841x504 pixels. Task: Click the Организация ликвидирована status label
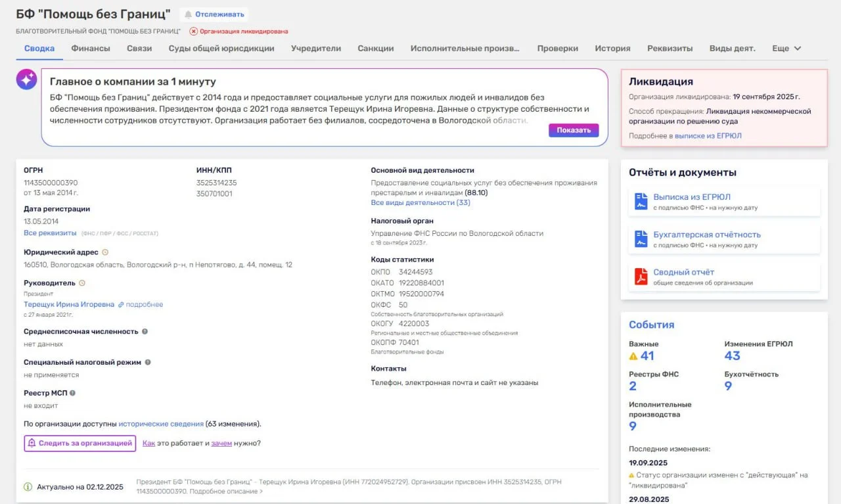244,31
